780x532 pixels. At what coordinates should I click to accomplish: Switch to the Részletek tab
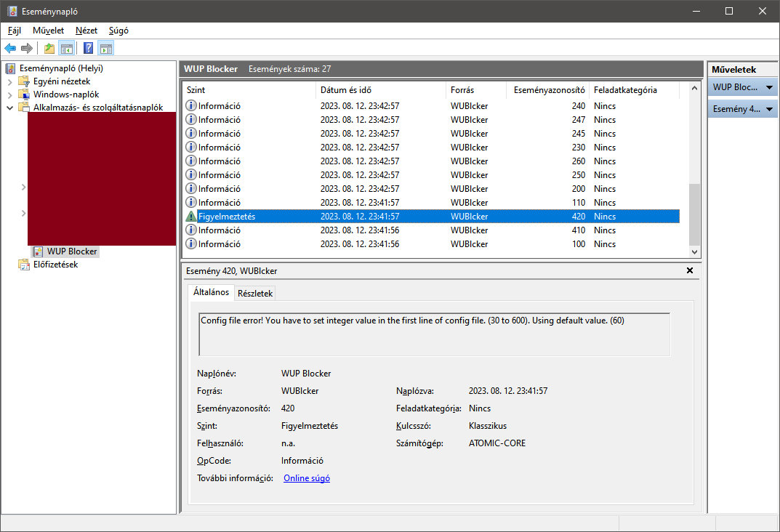pyautogui.click(x=254, y=293)
